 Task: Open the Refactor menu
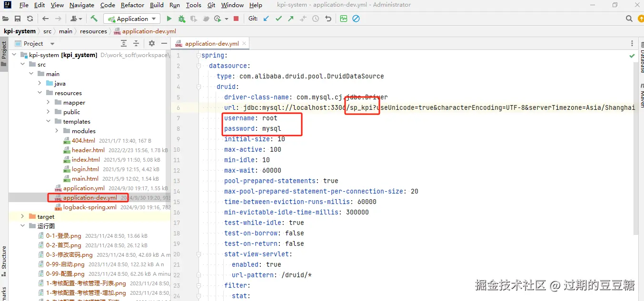132,5
